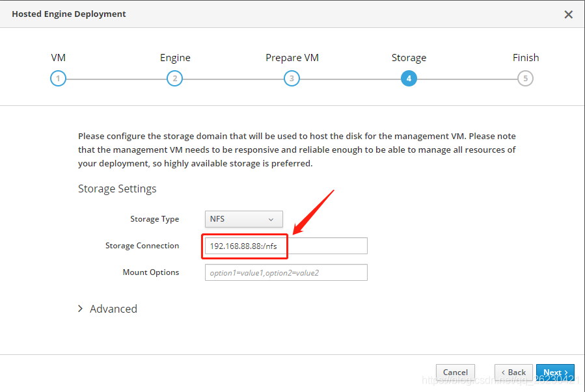Select the Engine wizard step label
The width and height of the screenshot is (585, 392).
pyautogui.click(x=174, y=57)
